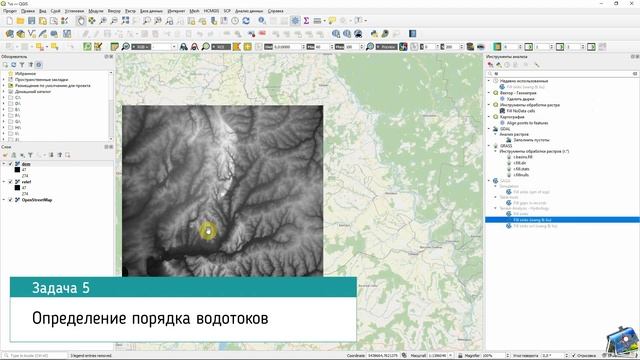640x360 pixels.
Task: Click the dem layer black color swatch
Action: click(x=17, y=170)
